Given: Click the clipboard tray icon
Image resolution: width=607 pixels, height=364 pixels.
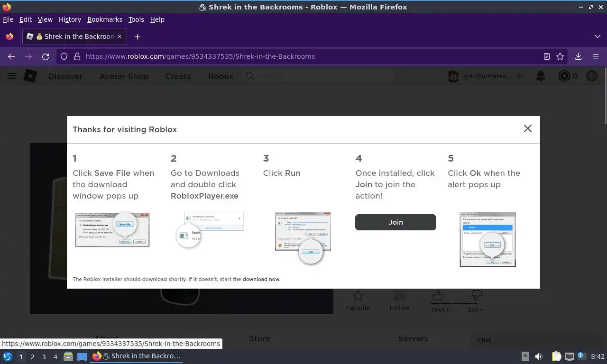Looking at the screenshot, I should [x=557, y=356].
